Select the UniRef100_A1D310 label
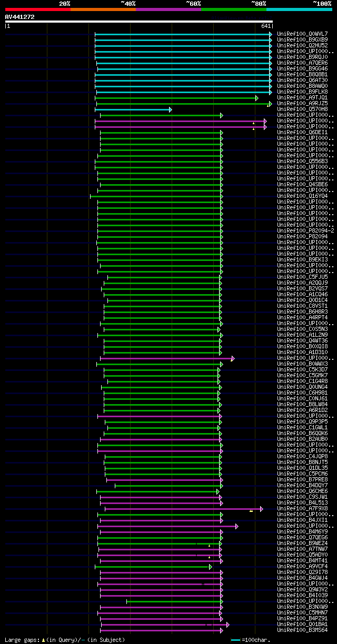This screenshot has height=644, width=337. 302,352
